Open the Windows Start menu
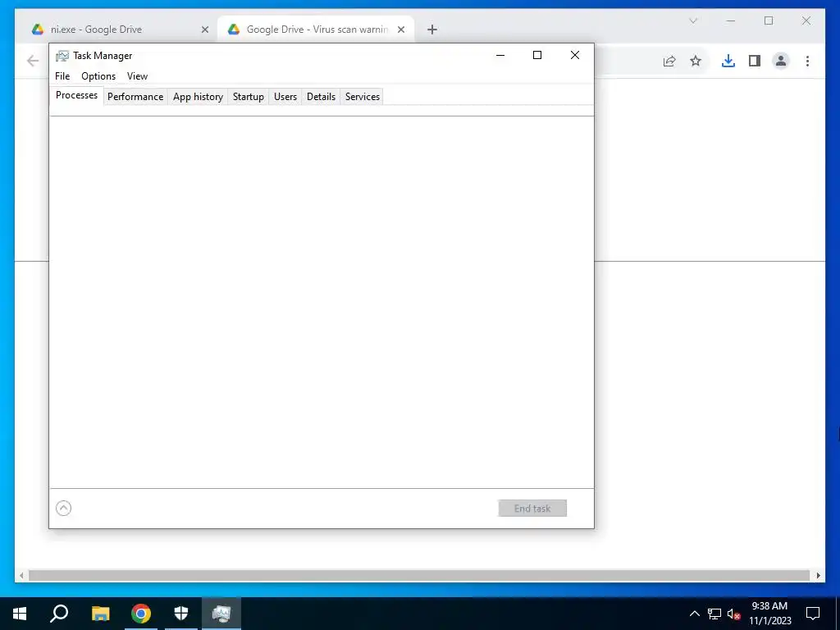This screenshot has height=630, width=840. (x=20, y=614)
